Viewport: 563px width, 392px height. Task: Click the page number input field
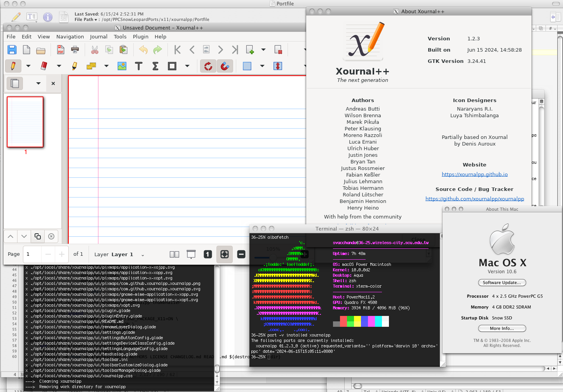coord(31,254)
